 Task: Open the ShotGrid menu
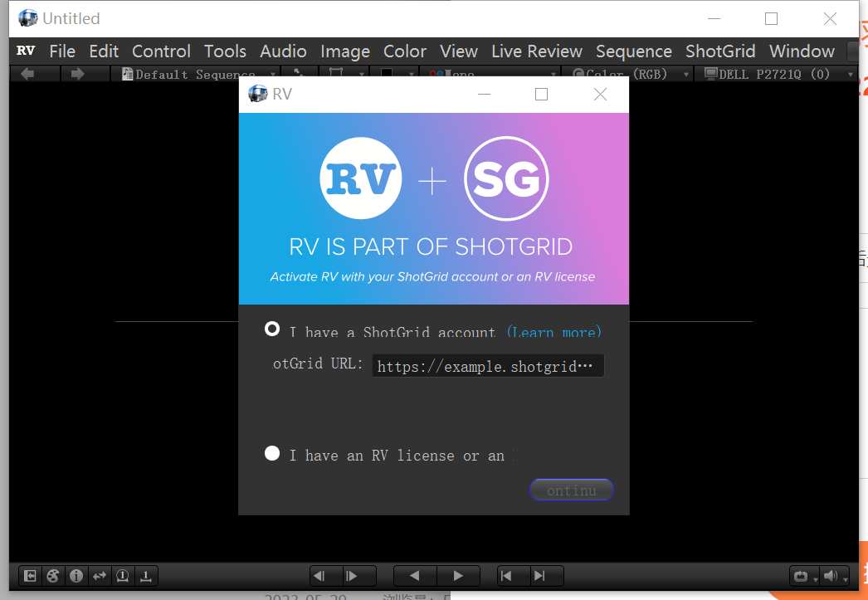tap(720, 51)
